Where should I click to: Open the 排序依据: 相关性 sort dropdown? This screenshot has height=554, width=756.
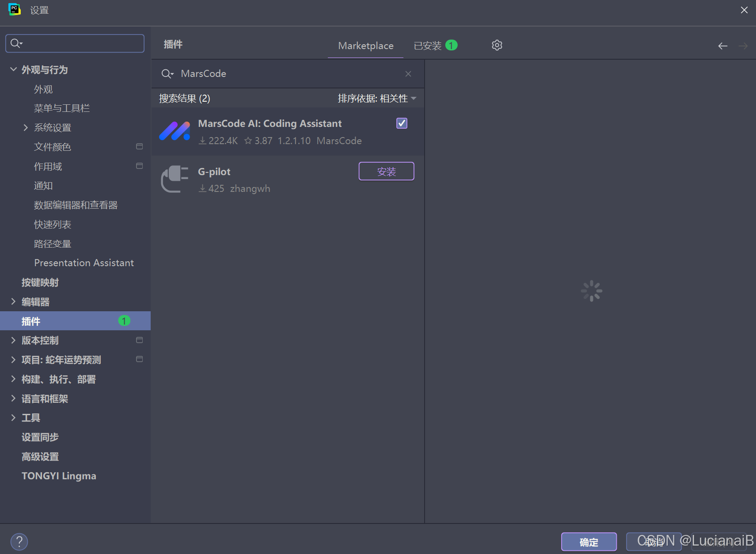(x=377, y=98)
